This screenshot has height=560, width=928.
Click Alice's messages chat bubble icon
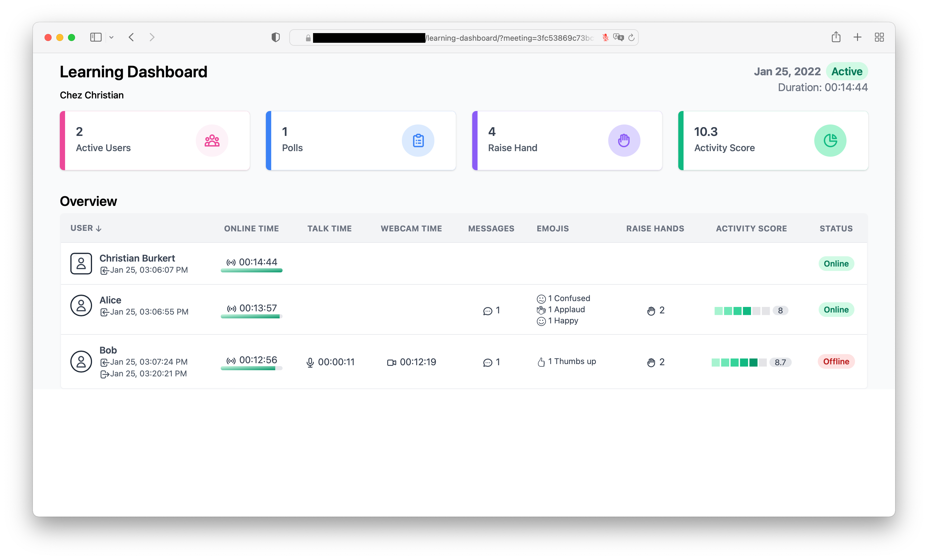(488, 311)
